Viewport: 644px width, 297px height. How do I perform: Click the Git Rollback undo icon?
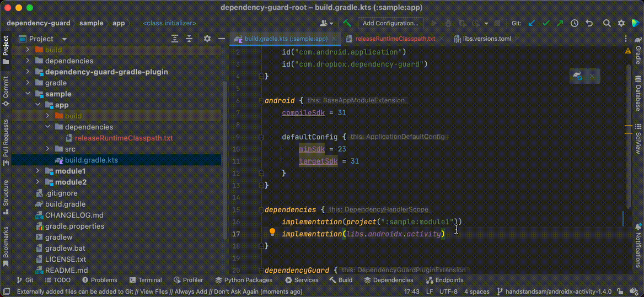click(589, 23)
